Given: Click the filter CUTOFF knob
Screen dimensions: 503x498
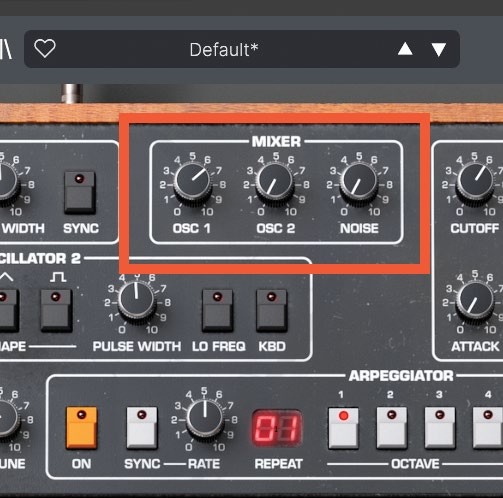Looking at the screenshot, I should 475,183.
